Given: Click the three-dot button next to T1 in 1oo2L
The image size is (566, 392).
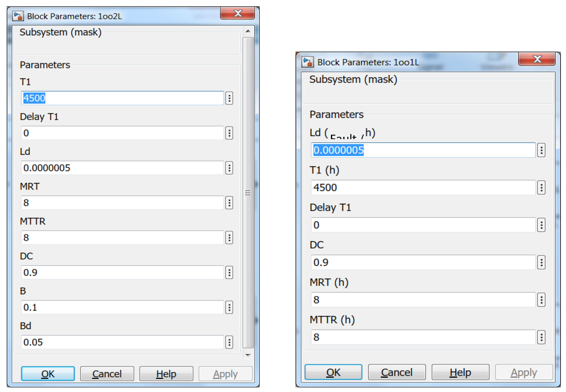Looking at the screenshot, I should click(229, 98).
